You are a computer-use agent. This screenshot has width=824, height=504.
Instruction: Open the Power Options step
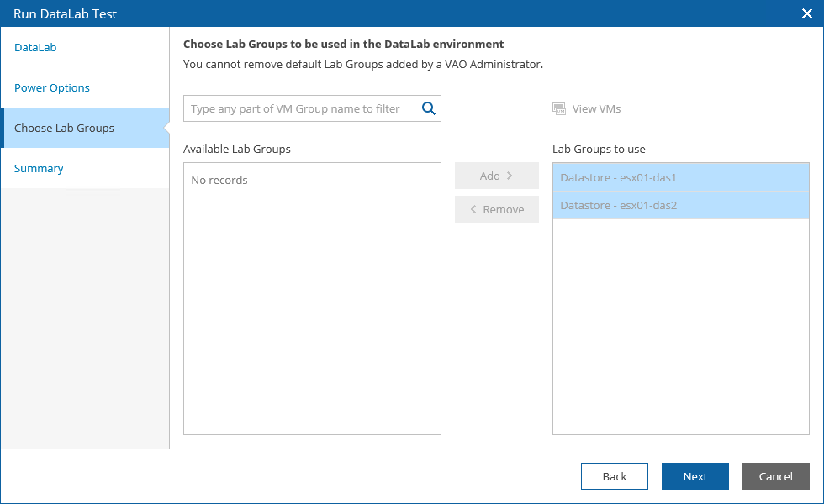pyautogui.click(x=52, y=87)
